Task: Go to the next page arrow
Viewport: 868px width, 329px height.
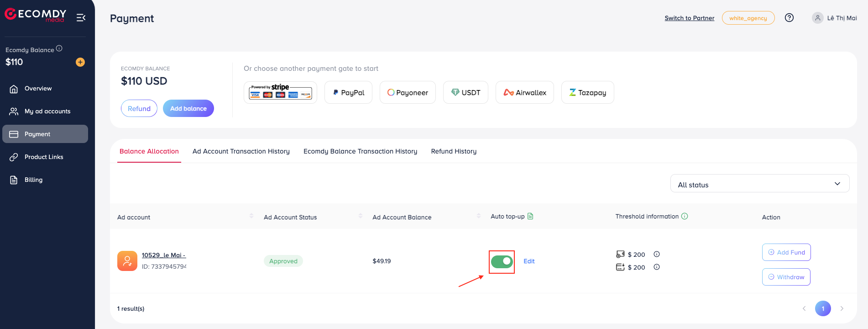Action: pos(842,308)
